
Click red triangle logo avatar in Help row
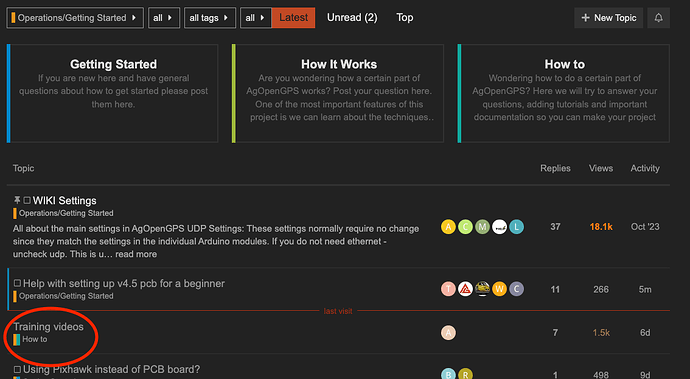(x=465, y=289)
